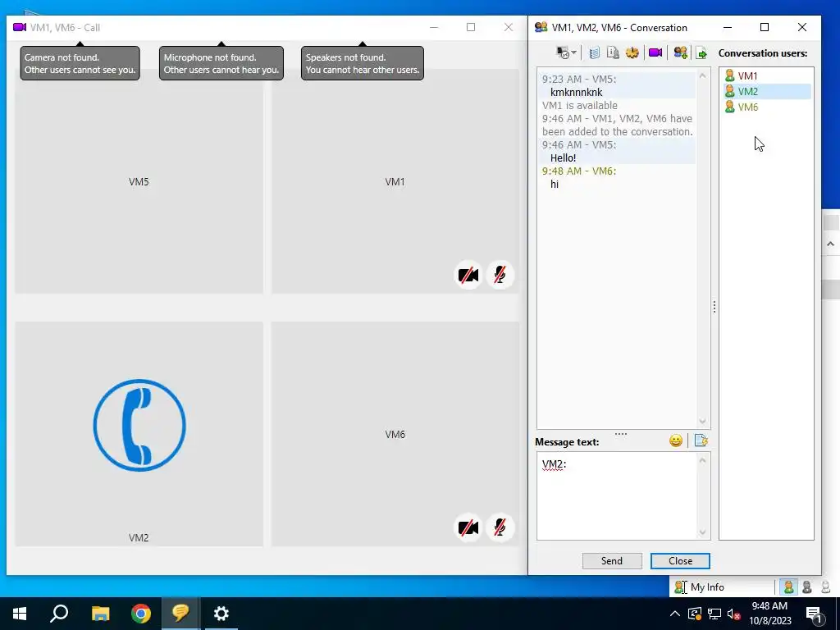Maximize the Conversation window

[x=765, y=27]
